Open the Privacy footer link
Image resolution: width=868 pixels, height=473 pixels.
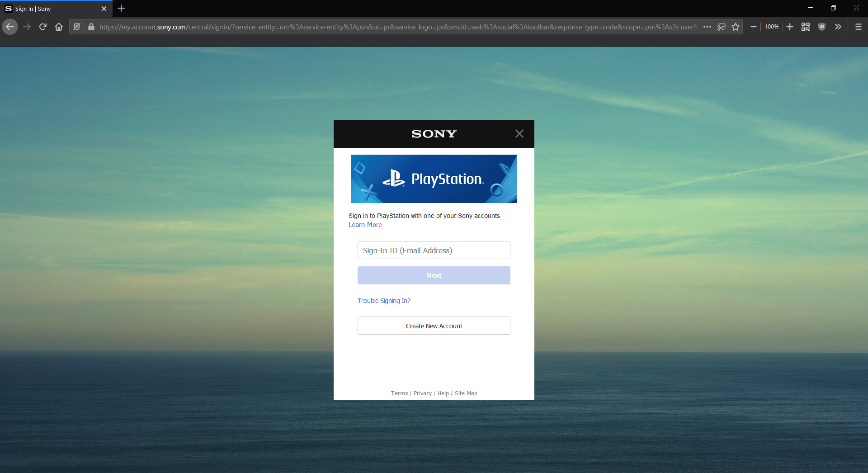[423, 393]
